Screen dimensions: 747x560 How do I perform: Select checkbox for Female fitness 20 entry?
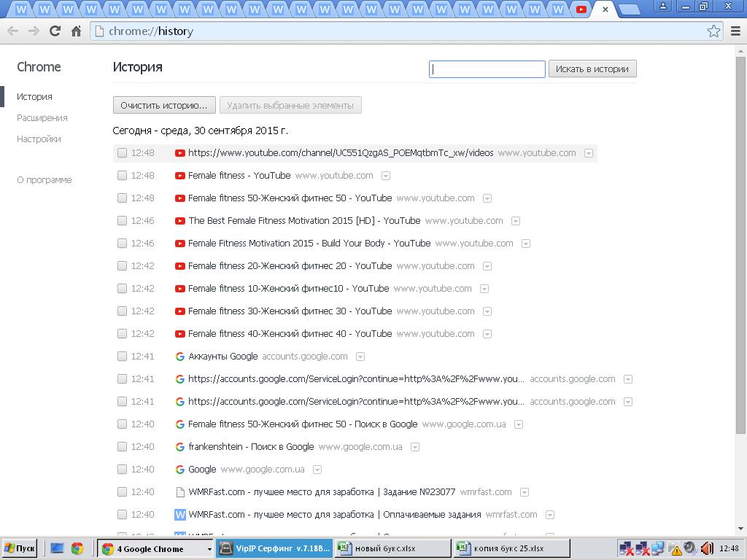click(123, 266)
